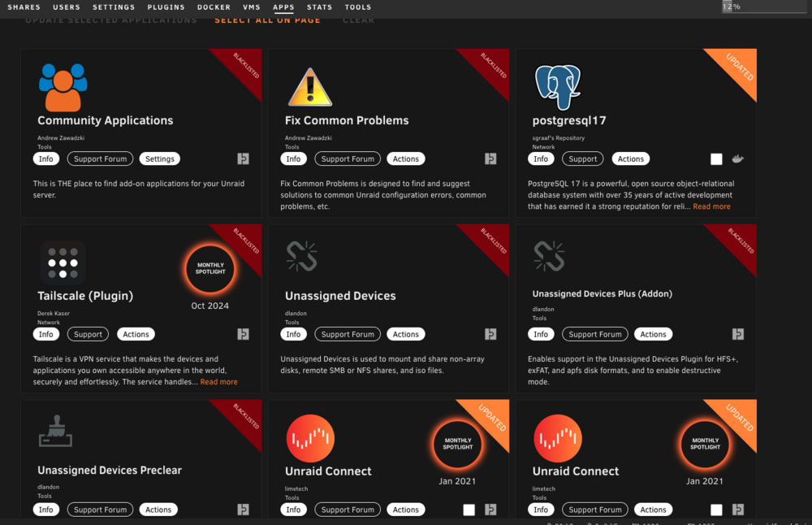Click the plugin type icon on Tailscale (Plugin) card

tap(243, 334)
